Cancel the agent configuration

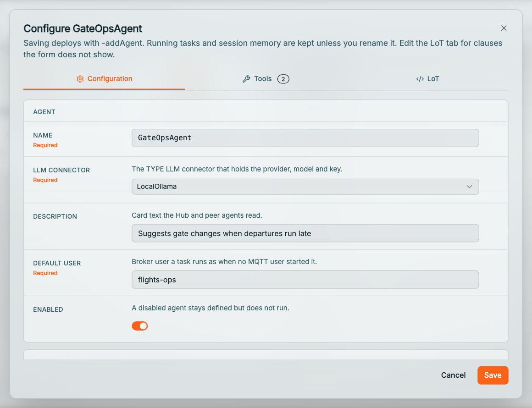point(453,375)
